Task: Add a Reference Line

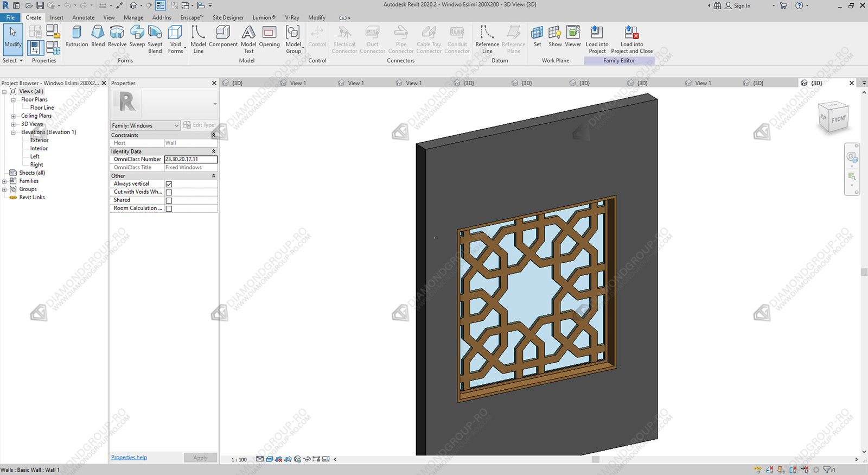Action: tap(487, 39)
